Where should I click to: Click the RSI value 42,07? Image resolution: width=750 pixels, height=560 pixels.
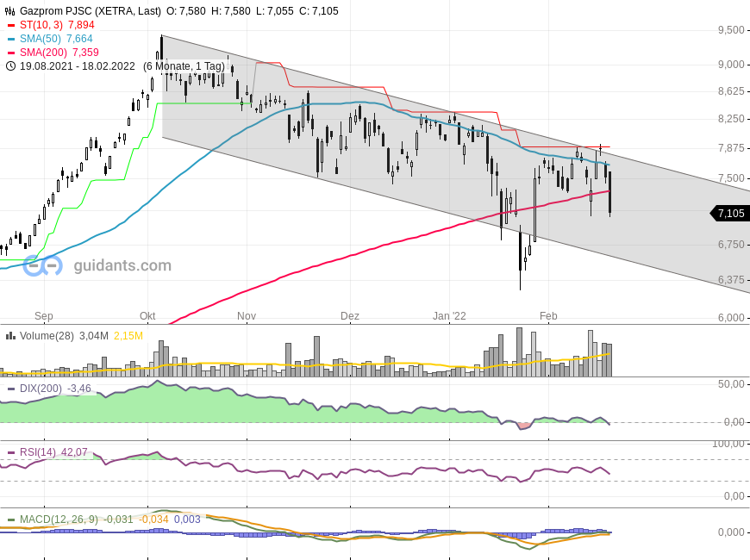pos(74,452)
